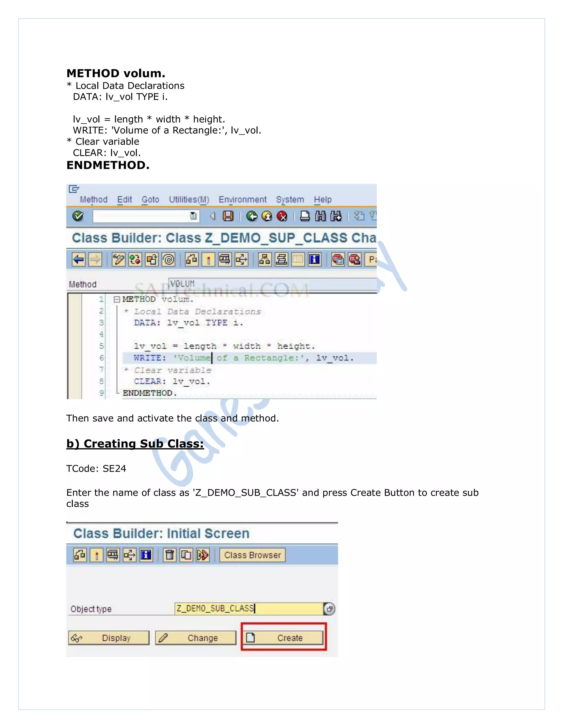Collapse the METHOD volum code block
563x728 pixels.
coord(117,299)
